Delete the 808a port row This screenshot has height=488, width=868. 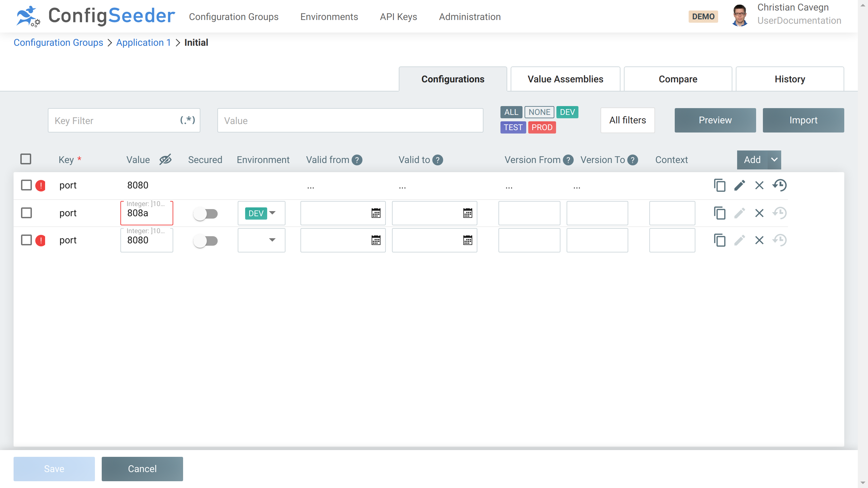759,213
